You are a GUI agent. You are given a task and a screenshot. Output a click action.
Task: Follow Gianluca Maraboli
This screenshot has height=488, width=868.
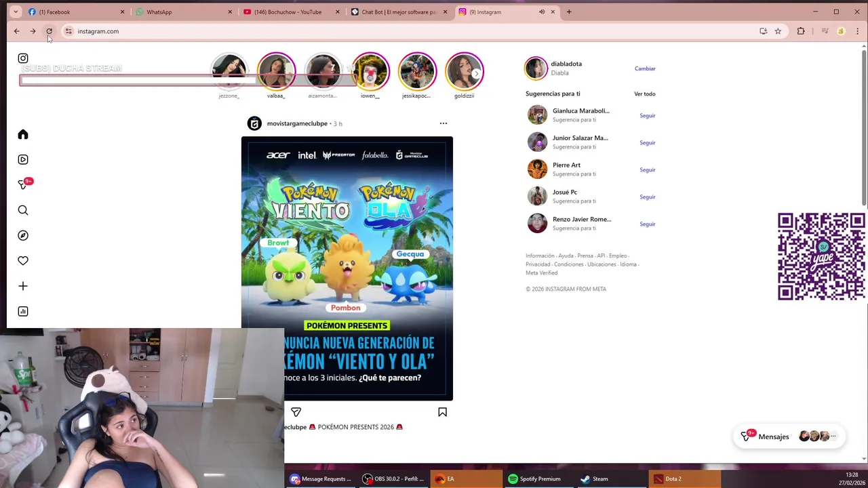[648, 115]
